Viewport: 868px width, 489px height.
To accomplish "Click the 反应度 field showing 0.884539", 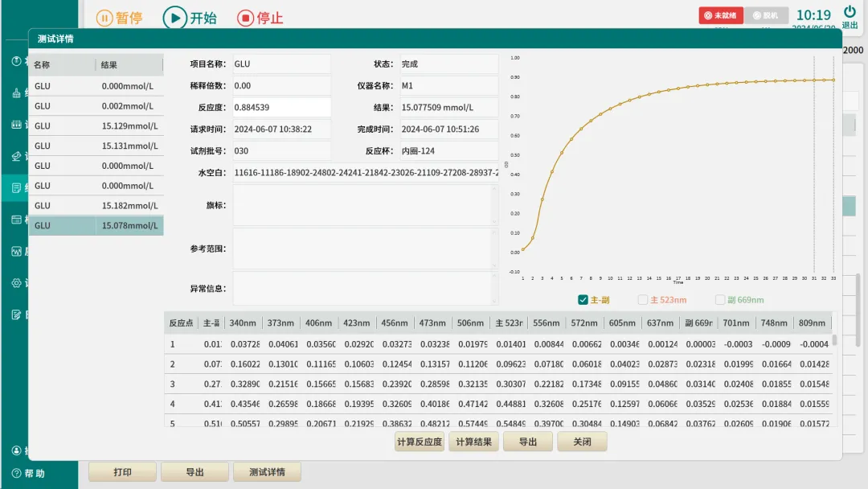I will coord(282,108).
